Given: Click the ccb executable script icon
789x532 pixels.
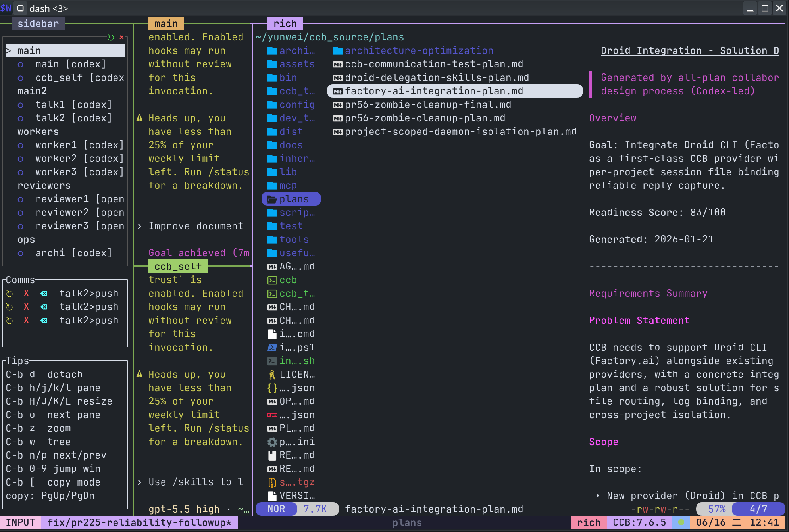Looking at the screenshot, I should tap(272, 280).
